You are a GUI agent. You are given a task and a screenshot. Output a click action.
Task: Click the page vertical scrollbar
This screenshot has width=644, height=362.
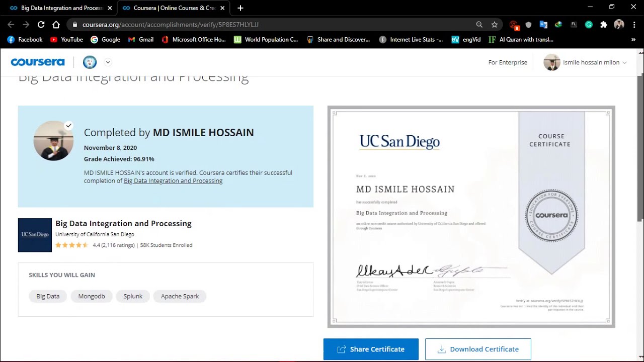pos(640,148)
